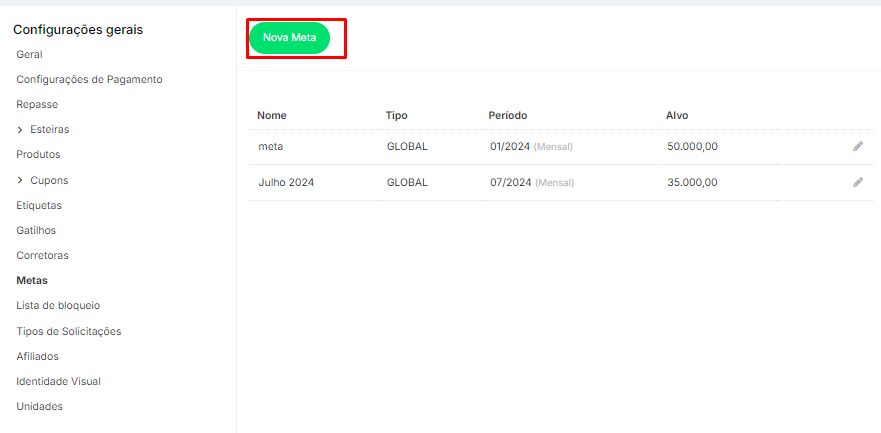Viewport: 881px width, 433px height.
Task: Edit the 'meta' goal pencil icon
Action: pyautogui.click(x=857, y=147)
